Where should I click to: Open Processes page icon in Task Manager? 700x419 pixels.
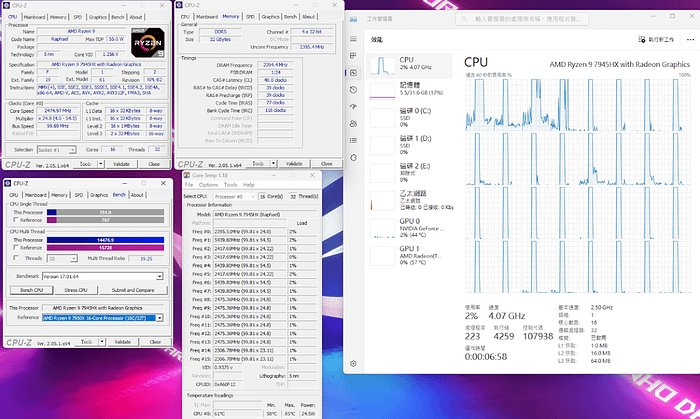click(353, 56)
